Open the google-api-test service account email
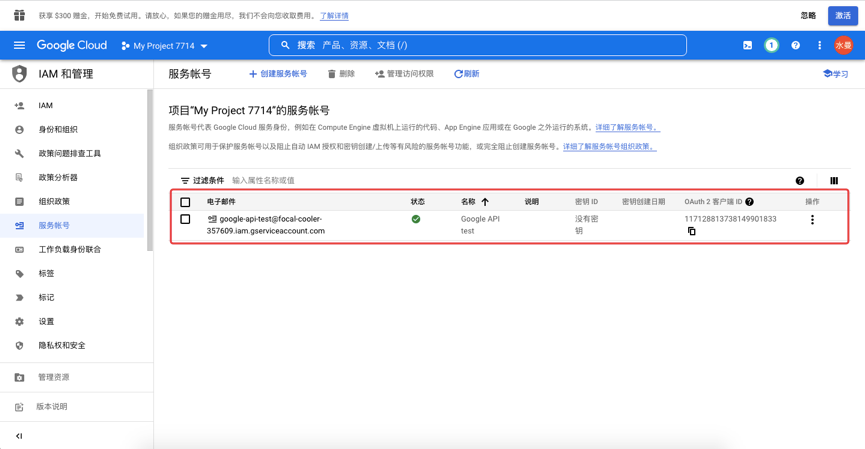865x449 pixels. 266,225
